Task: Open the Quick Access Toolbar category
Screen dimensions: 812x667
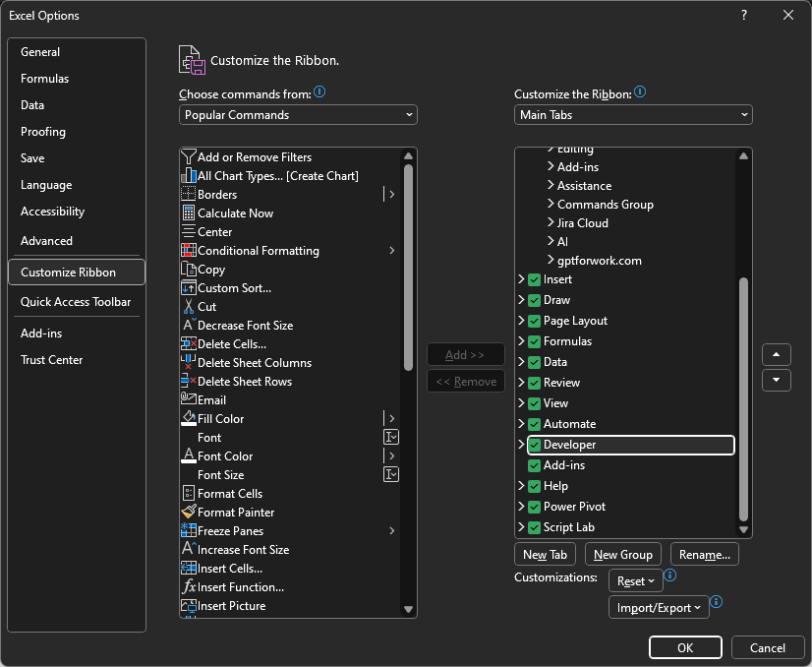Action: [x=76, y=302]
